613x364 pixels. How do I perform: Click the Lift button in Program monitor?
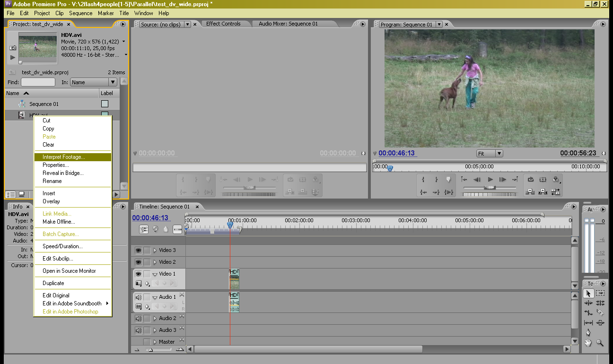(531, 192)
